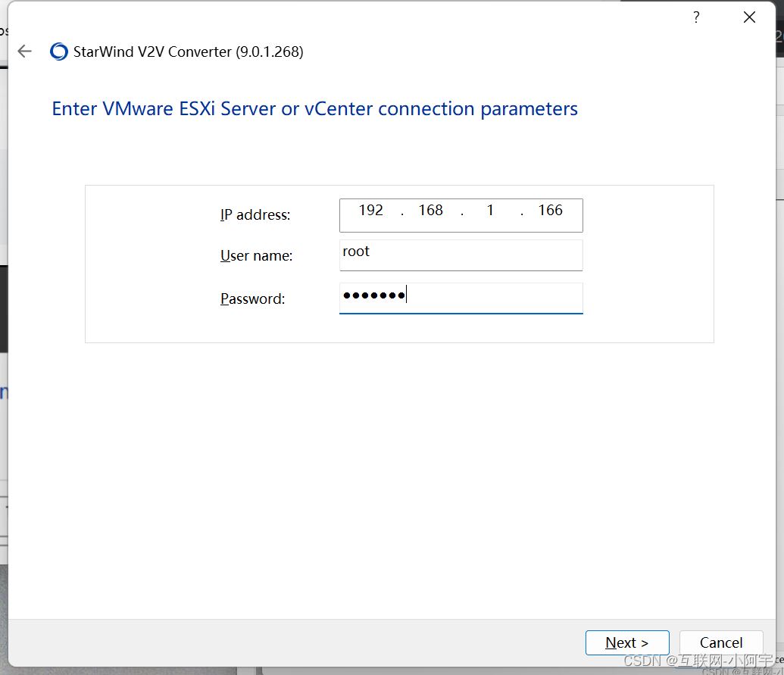Click the User name label
Image resolution: width=784 pixels, height=675 pixels.
257,255
